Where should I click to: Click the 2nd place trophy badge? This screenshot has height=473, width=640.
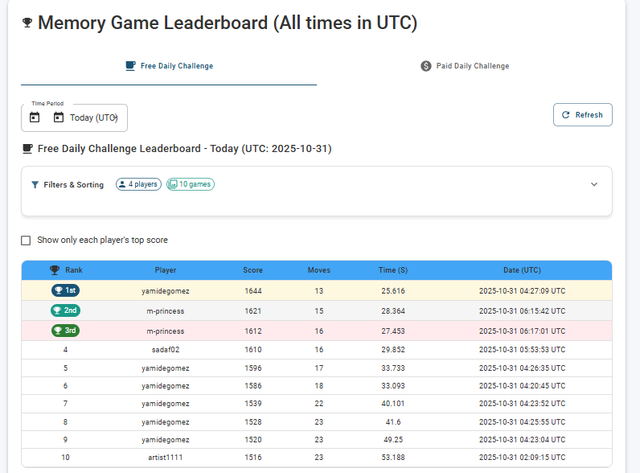65,310
